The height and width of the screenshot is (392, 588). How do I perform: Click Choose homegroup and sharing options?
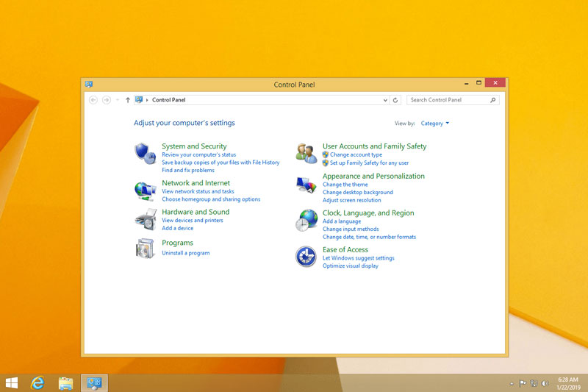click(x=211, y=199)
